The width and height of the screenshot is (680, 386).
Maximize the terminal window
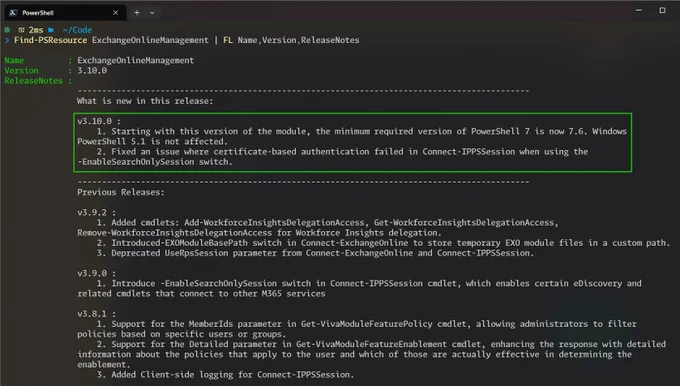662,10
